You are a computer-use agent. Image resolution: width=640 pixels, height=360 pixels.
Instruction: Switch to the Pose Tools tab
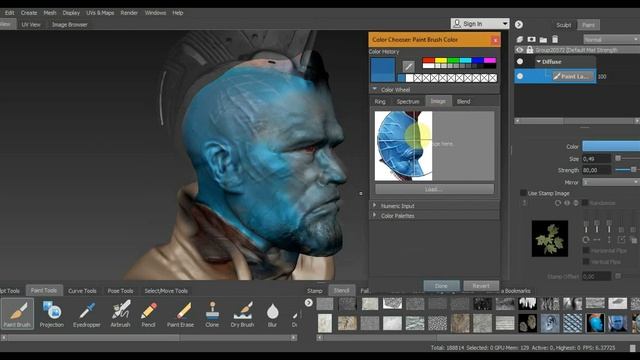click(x=120, y=291)
